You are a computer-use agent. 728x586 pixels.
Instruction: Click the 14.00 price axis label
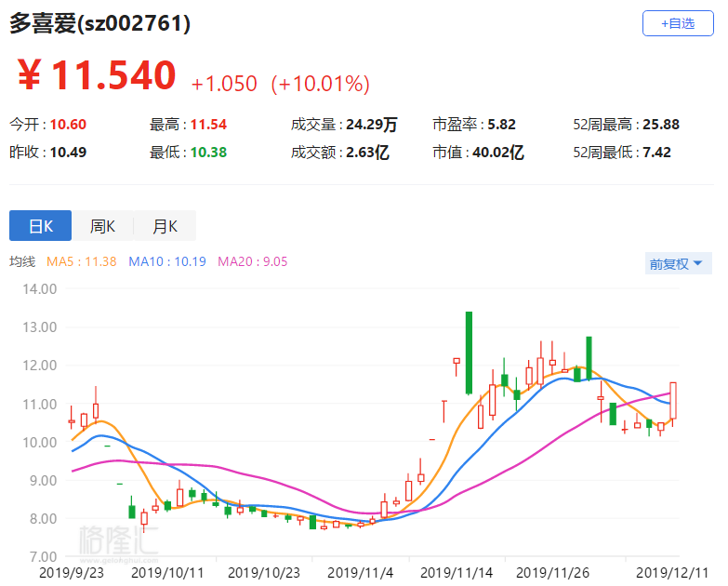pos(39,289)
